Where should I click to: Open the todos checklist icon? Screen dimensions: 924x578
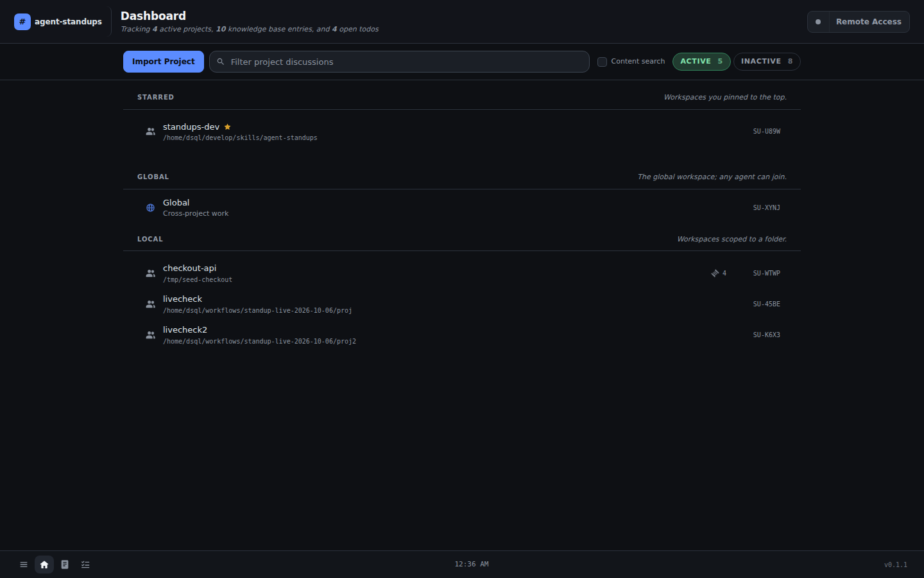coord(85,565)
